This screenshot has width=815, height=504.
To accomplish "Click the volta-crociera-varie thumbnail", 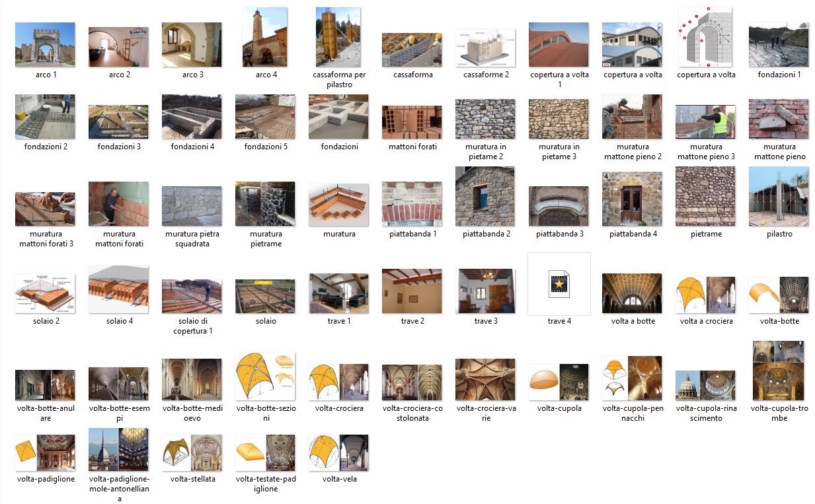I will pyautogui.click(x=485, y=380).
